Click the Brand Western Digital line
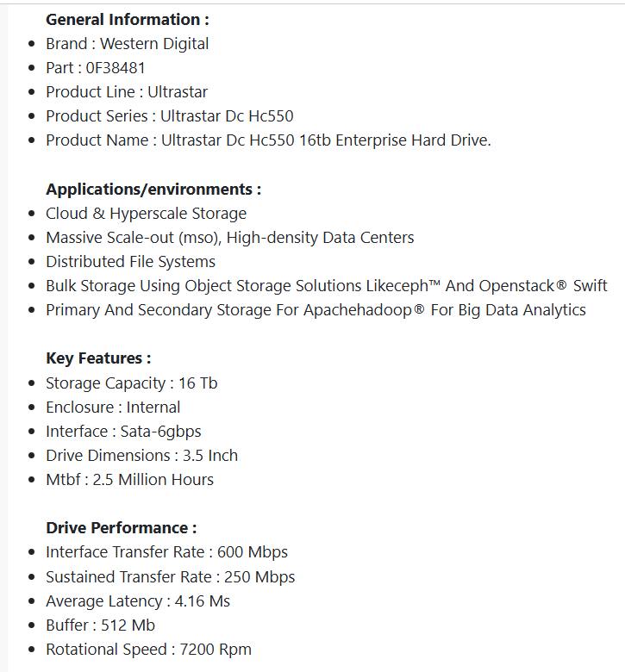The height and width of the screenshot is (672, 625). (127, 43)
